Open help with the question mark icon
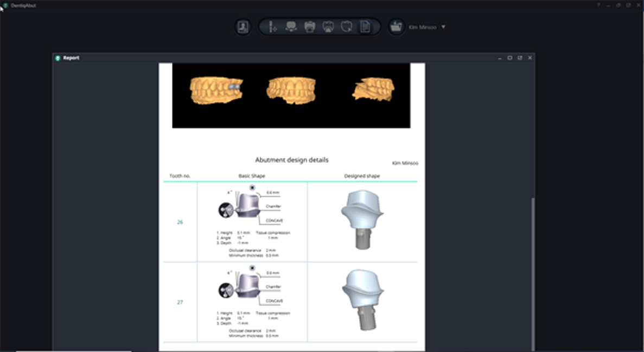 [x=598, y=5]
